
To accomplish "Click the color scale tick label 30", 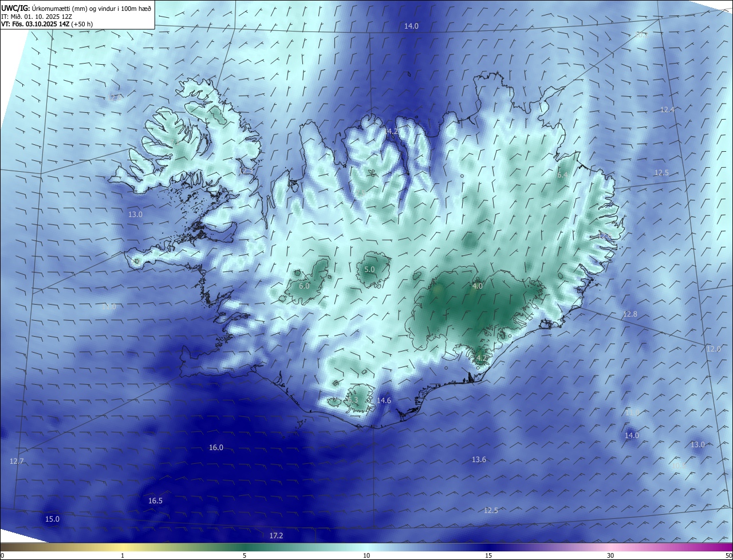I will 610,555.
